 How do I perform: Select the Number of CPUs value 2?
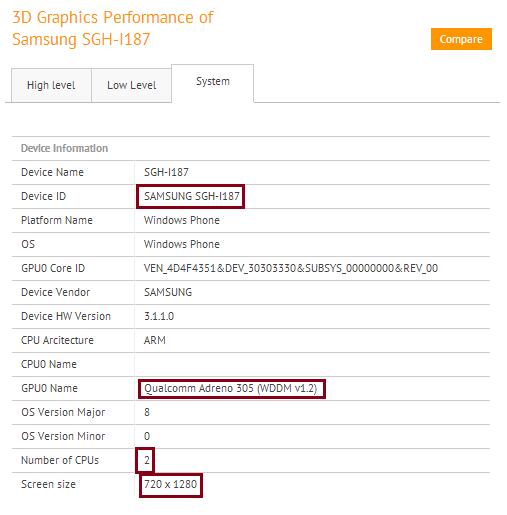point(147,460)
